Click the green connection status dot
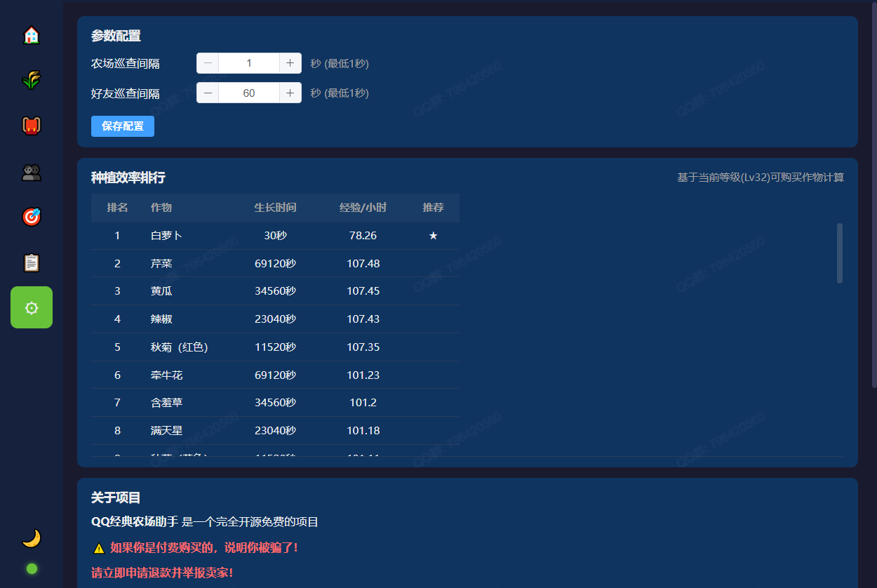This screenshot has width=877, height=588. (x=32, y=568)
